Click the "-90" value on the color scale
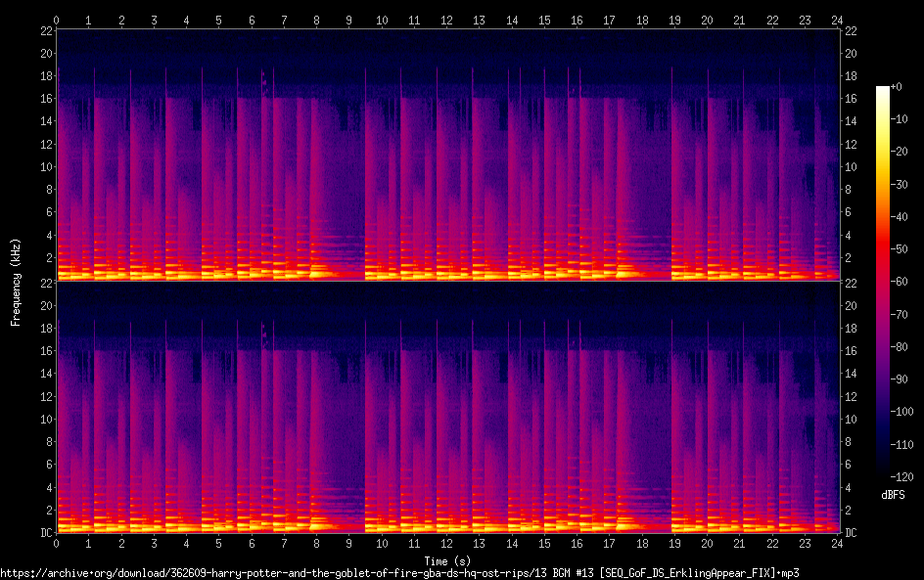Screen dimensions: 924x580 [900, 379]
